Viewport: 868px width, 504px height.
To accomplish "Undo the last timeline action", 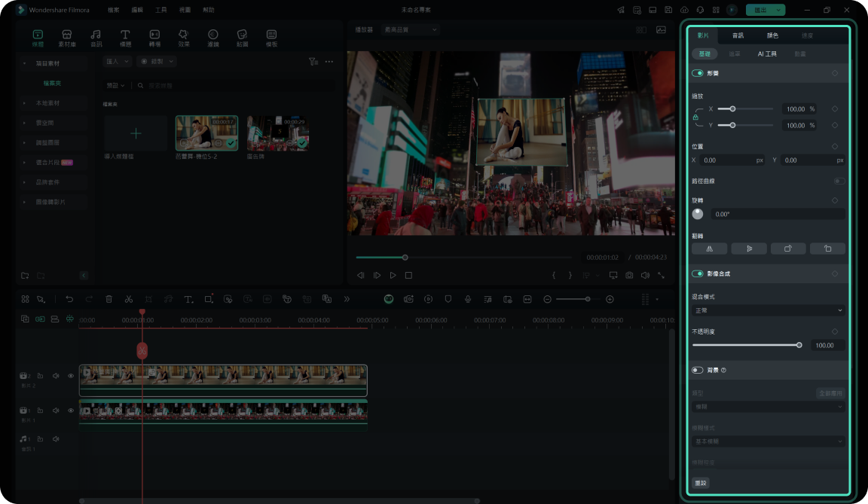I will 69,299.
